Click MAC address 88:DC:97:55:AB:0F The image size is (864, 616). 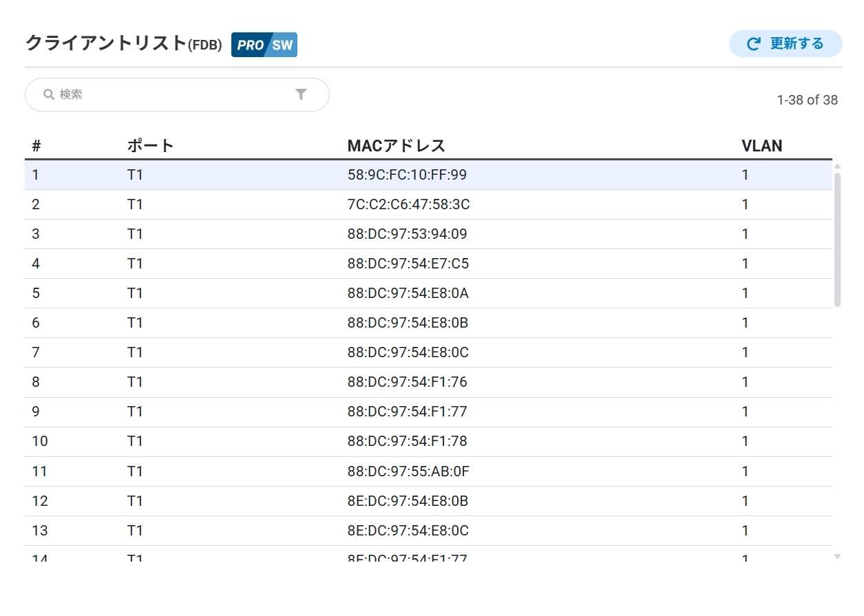(408, 471)
